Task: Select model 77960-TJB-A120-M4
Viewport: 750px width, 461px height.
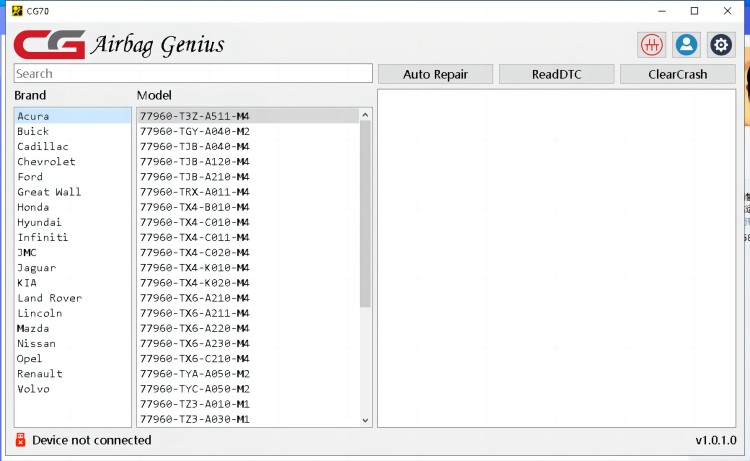Action: [x=248, y=162]
